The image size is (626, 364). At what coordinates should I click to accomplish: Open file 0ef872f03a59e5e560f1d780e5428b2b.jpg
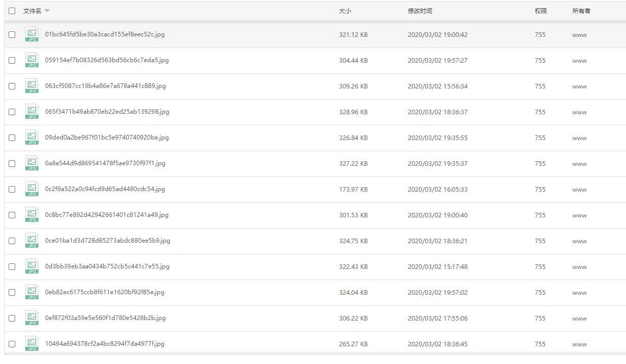pos(105,318)
